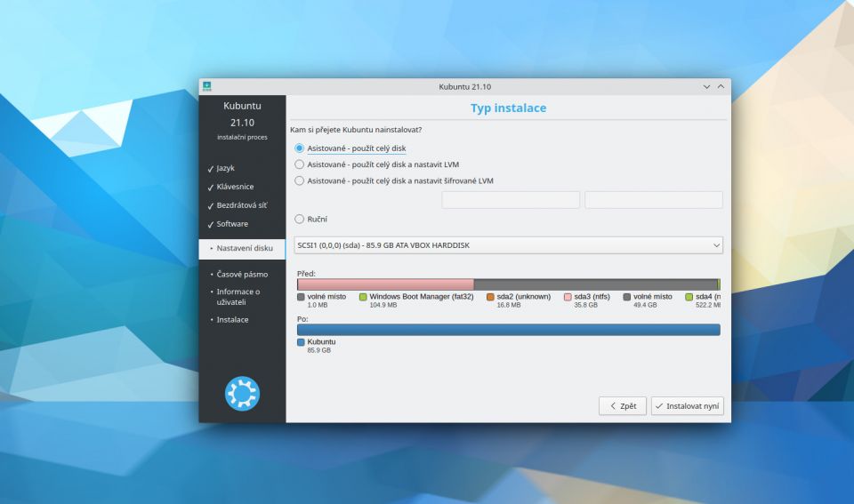Click the 'Bezdrátová síť' step in the sidebar
Screen dimensions: 854x504
[x=242, y=205]
